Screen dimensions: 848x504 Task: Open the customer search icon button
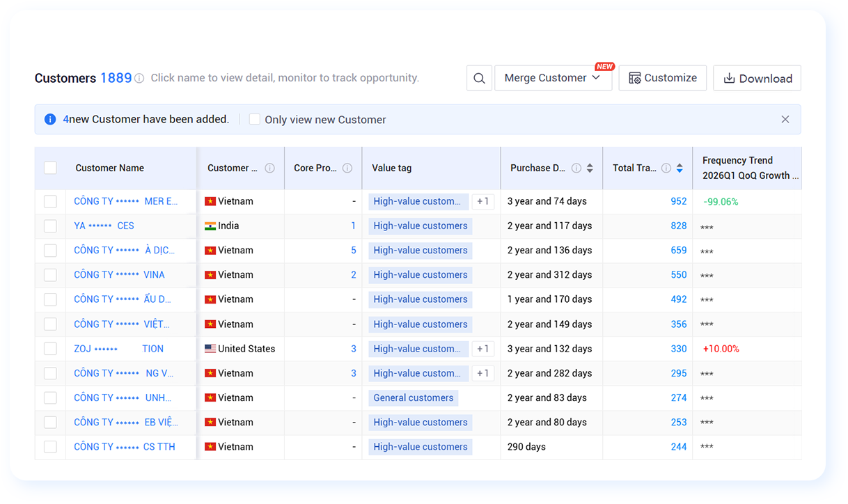pyautogui.click(x=479, y=78)
